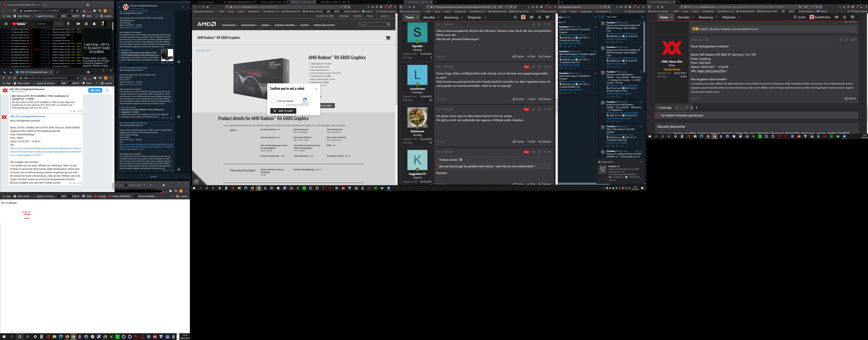Image resolution: width=868 pixels, height=340 pixels.
Task: Switch to AMD Radeon RX 6800 XT Graphics tab
Action: [332, 2]
